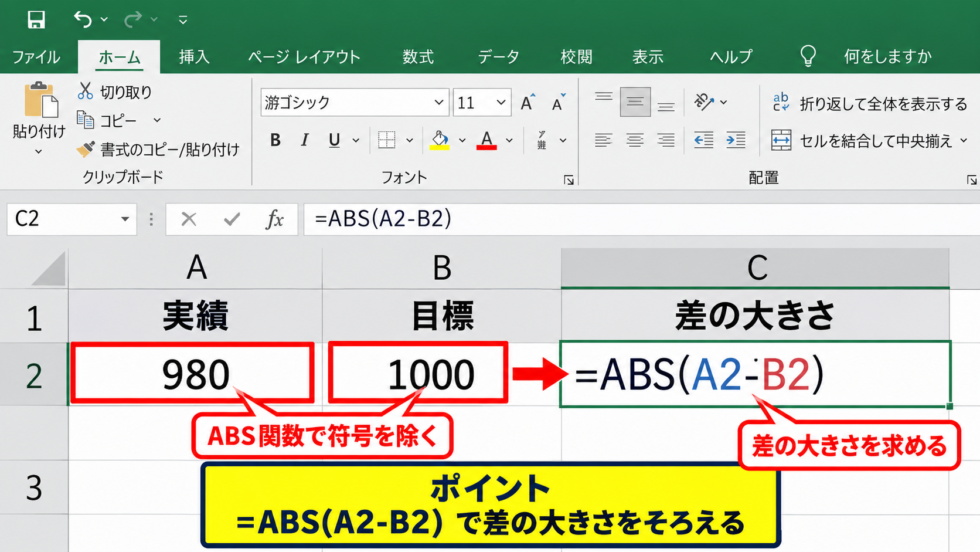Copy selection with コピー
Image resolution: width=980 pixels, height=552 pixels.
click(108, 121)
